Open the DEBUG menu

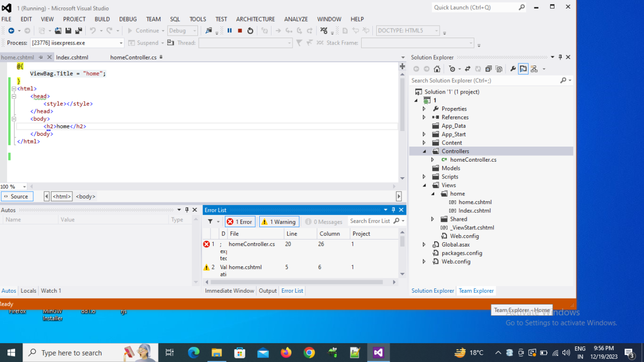point(128,19)
